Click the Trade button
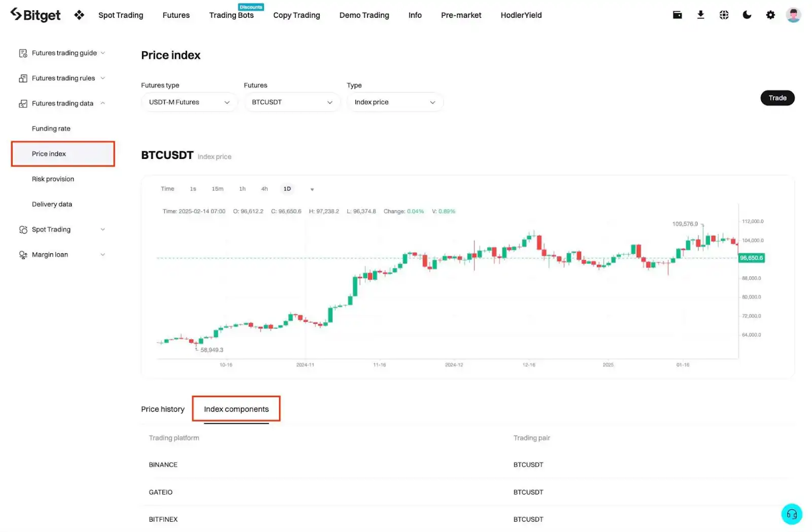 pos(777,98)
